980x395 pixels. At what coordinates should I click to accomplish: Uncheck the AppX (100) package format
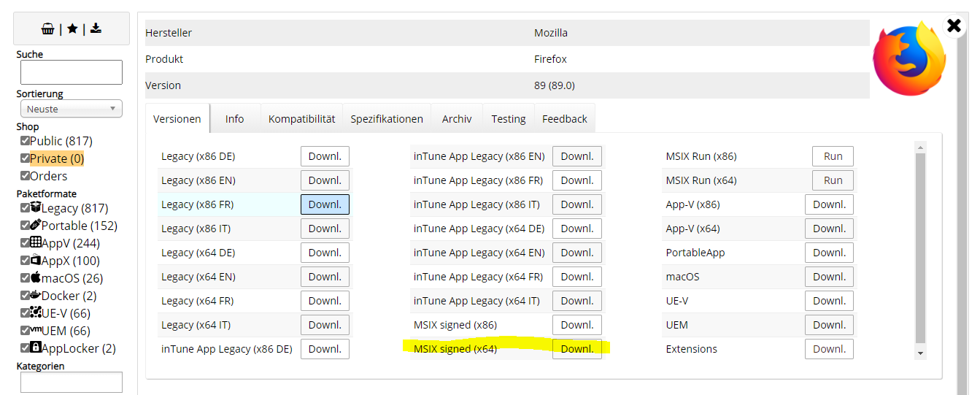[x=25, y=261]
